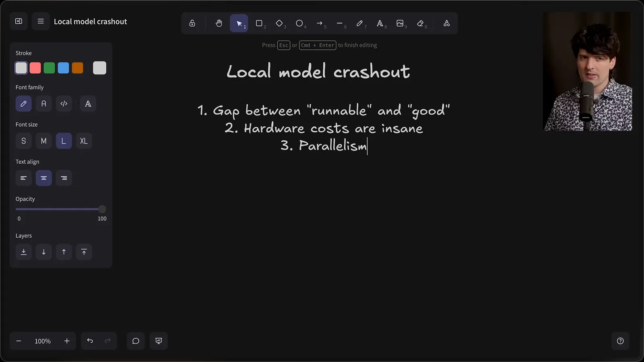Align text to the right

point(64,178)
